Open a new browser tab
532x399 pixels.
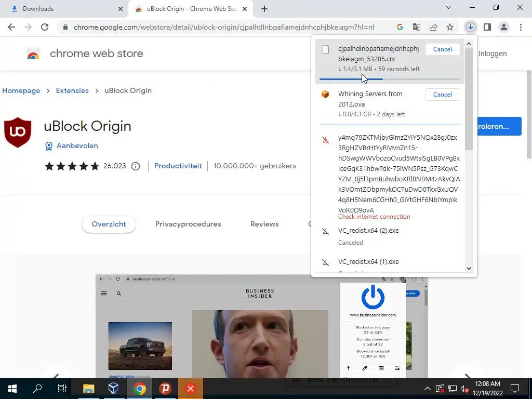pyautogui.click(x=264, y=9)
